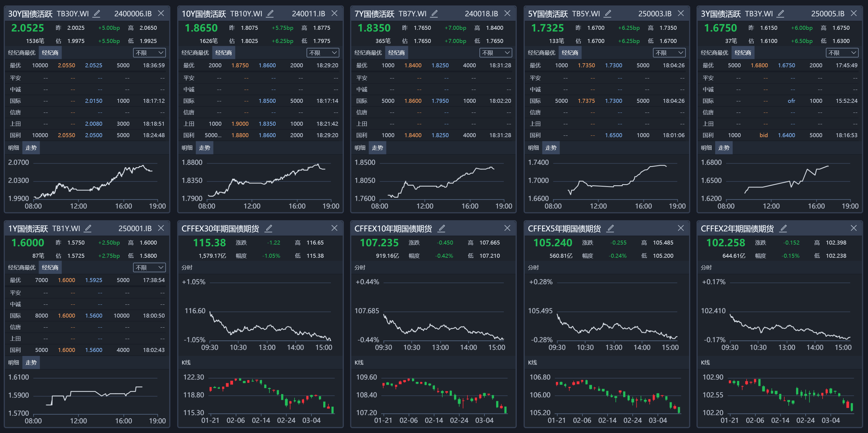Screen dimensions: 868x433
Task: Click 2400006.IB bond code in 30Y panel
Action: 133,14
